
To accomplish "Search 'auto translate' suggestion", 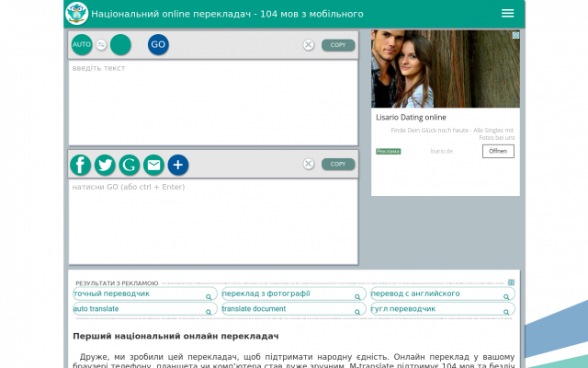I will (145, 309).
